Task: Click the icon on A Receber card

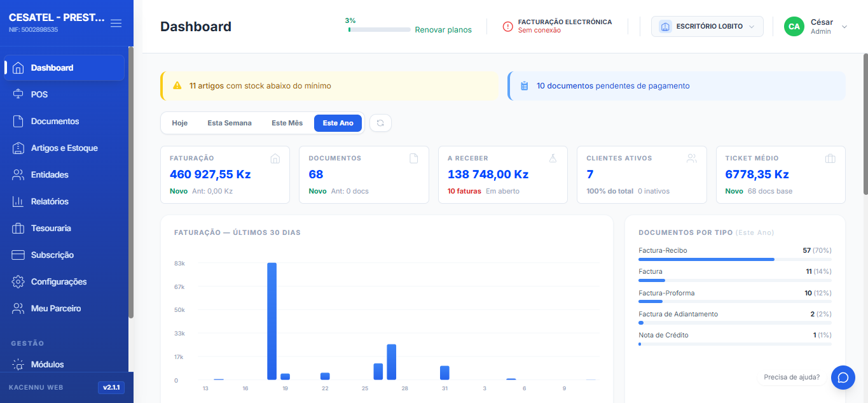Action: coord(553,159)
